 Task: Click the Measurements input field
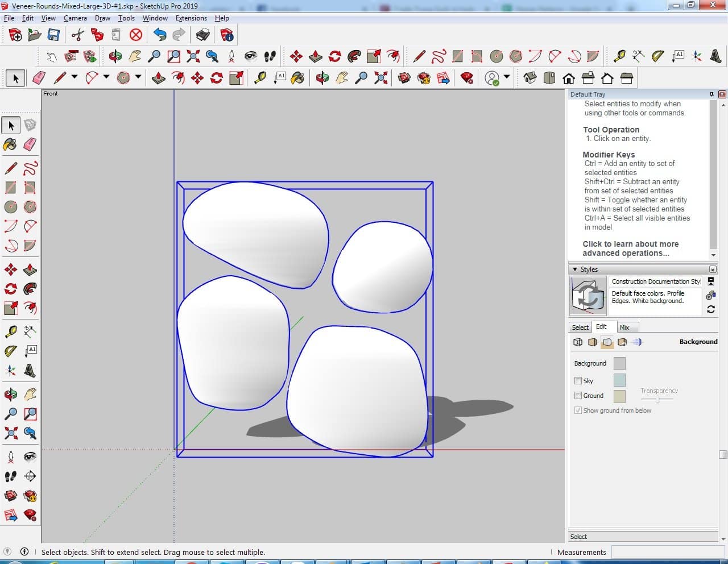tap(667, 552)
